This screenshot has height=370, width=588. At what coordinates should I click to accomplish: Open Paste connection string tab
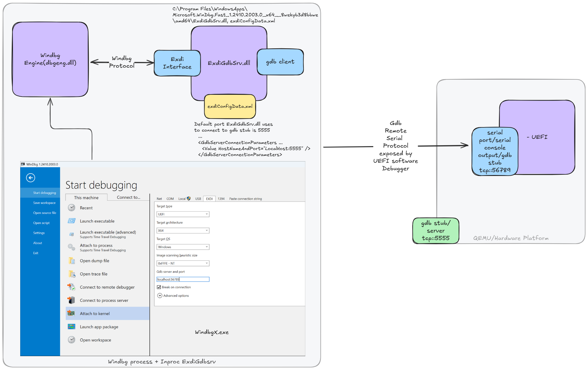click(246, 199)
